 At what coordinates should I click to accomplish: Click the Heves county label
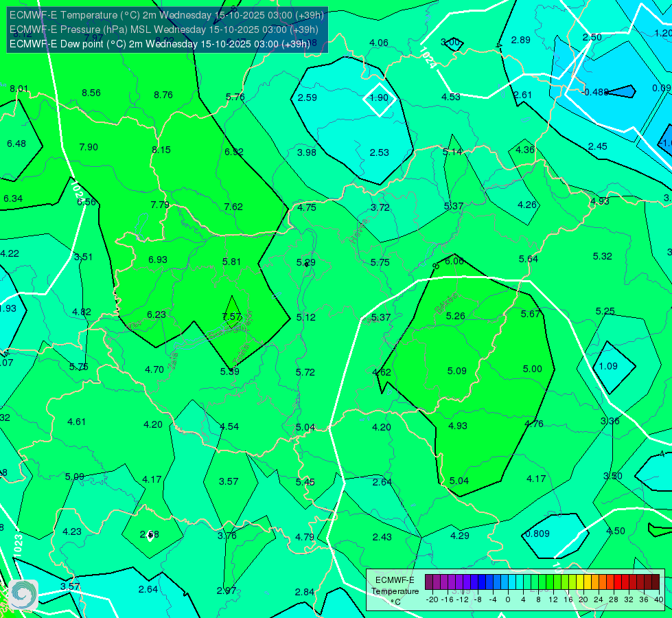tap(359, 231)
